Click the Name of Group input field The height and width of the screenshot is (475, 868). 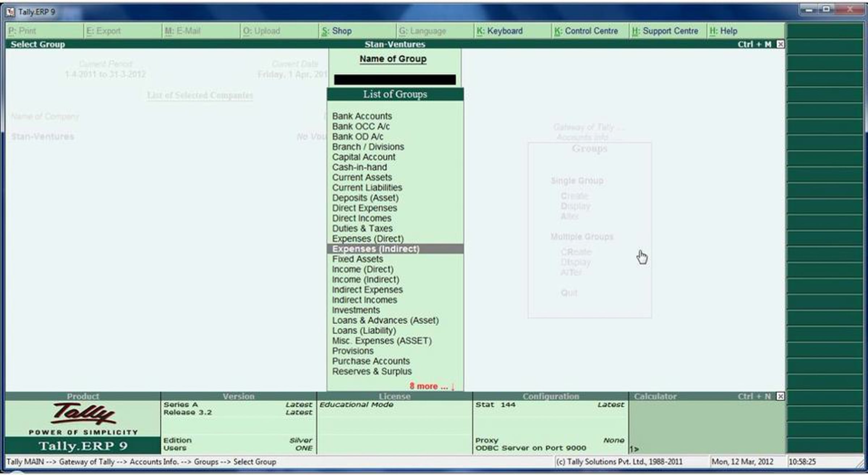(x=395, y=80)
